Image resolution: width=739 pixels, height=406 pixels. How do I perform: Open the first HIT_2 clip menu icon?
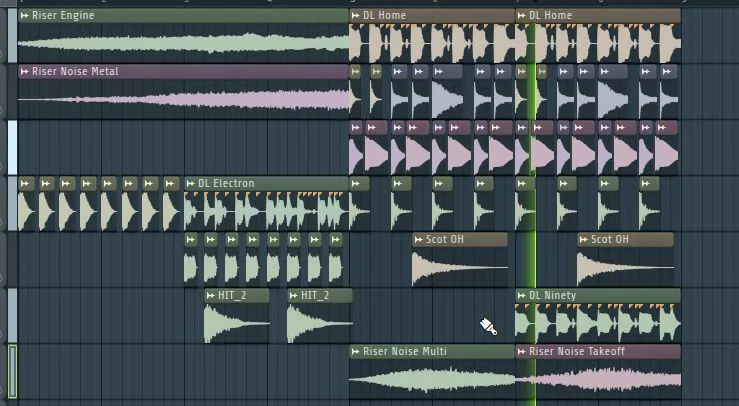tap(211, 296)
